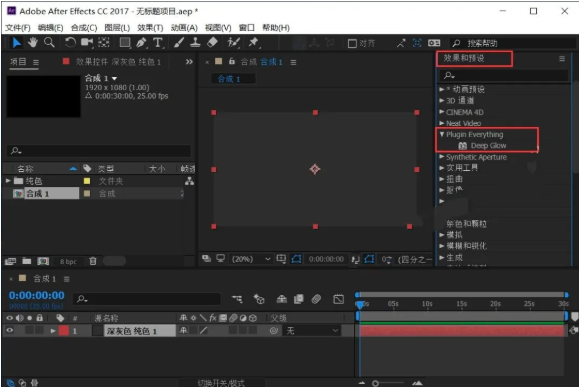
Task: Click yellow label swatch of 纯色 folder
Action: (87, 181)
